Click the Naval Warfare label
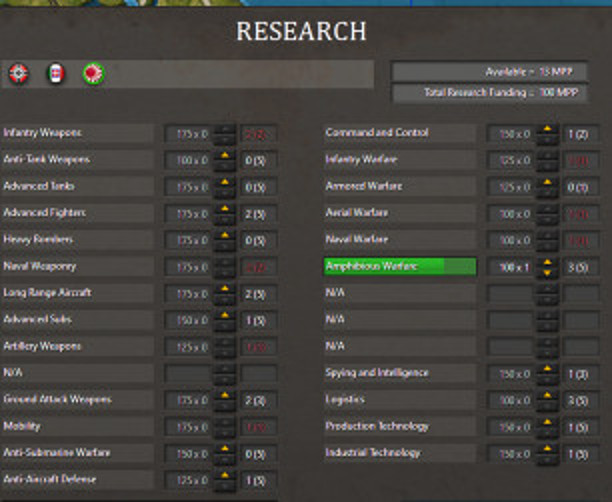This screenshot has height=502, width=612. 357,239
